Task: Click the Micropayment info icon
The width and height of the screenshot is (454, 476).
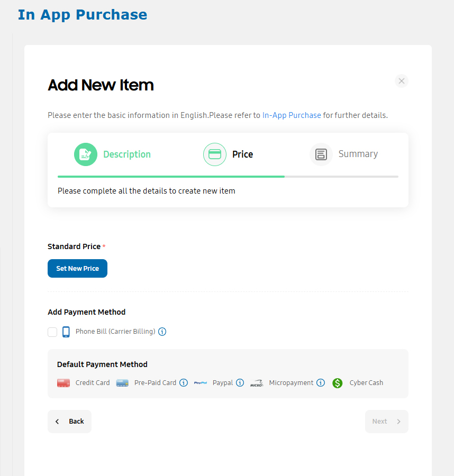Action: click(x=321, y=383)
